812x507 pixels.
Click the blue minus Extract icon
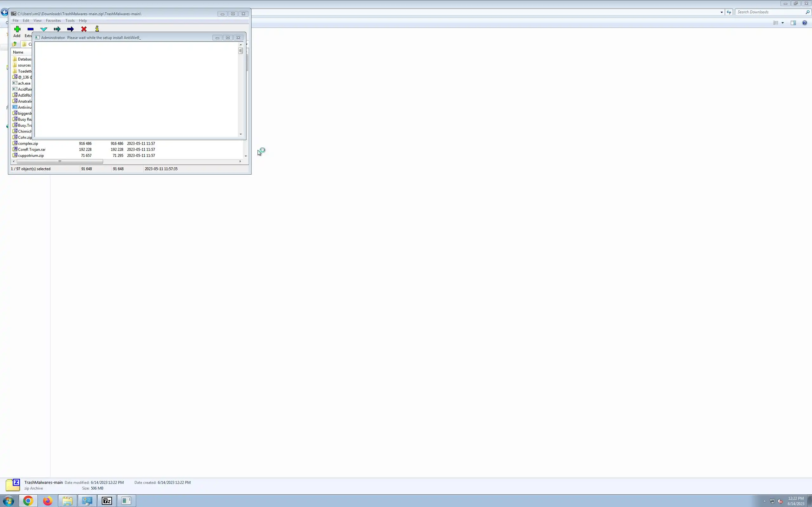[x=30, y=29]
